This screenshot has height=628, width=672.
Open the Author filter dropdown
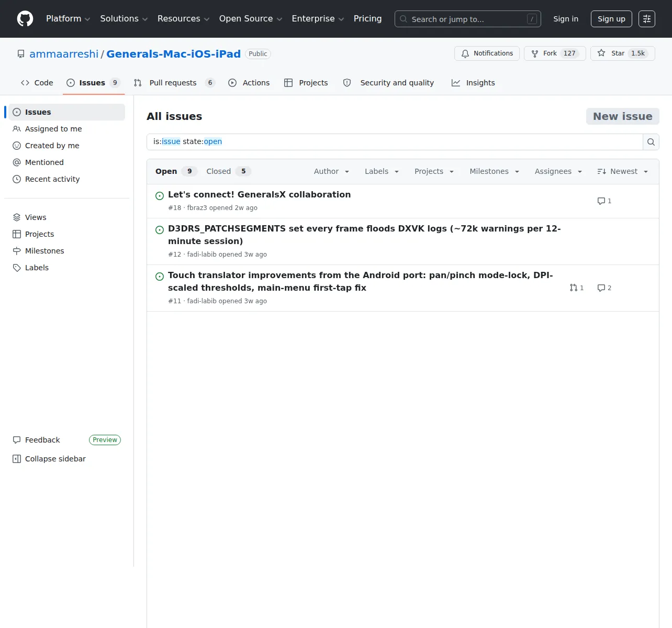tap(331, 171)
